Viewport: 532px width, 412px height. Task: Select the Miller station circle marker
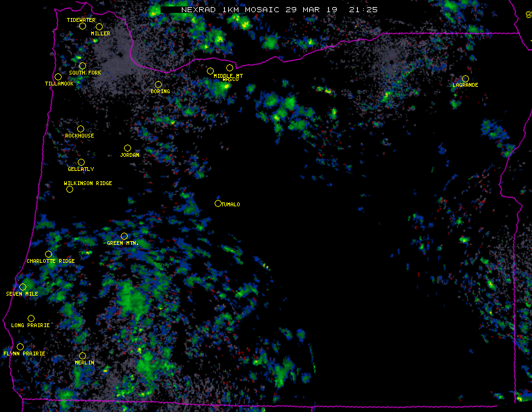[x=99, y=26]
